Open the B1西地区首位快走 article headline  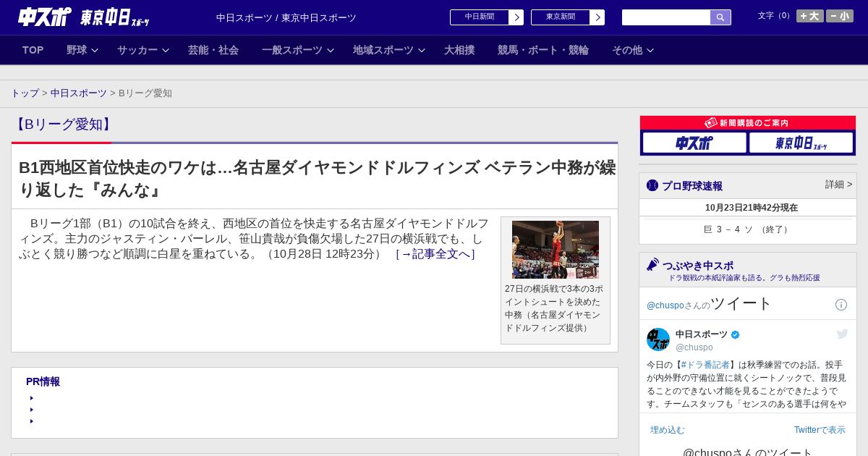click(317, 178)
